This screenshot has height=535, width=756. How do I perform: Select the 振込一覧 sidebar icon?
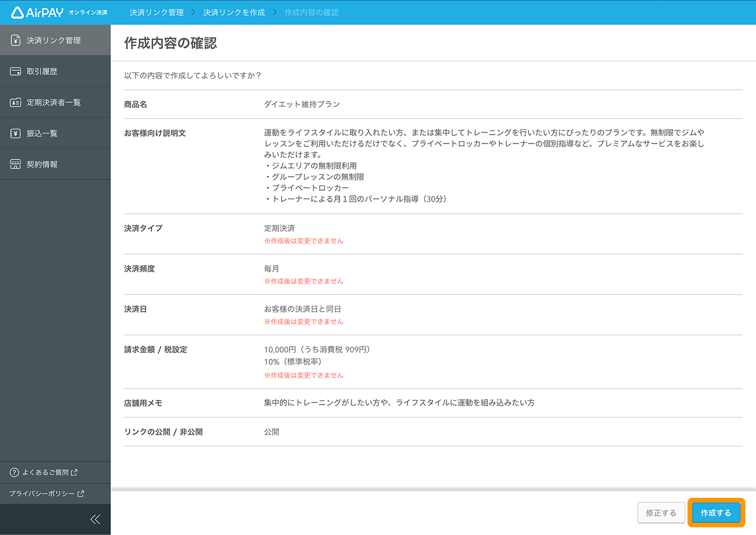coord(14,133)
